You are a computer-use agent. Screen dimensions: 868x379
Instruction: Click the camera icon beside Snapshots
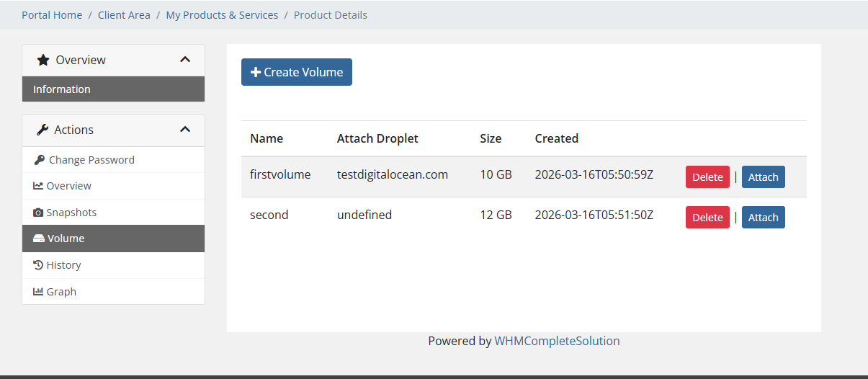(x=38, y=213)
